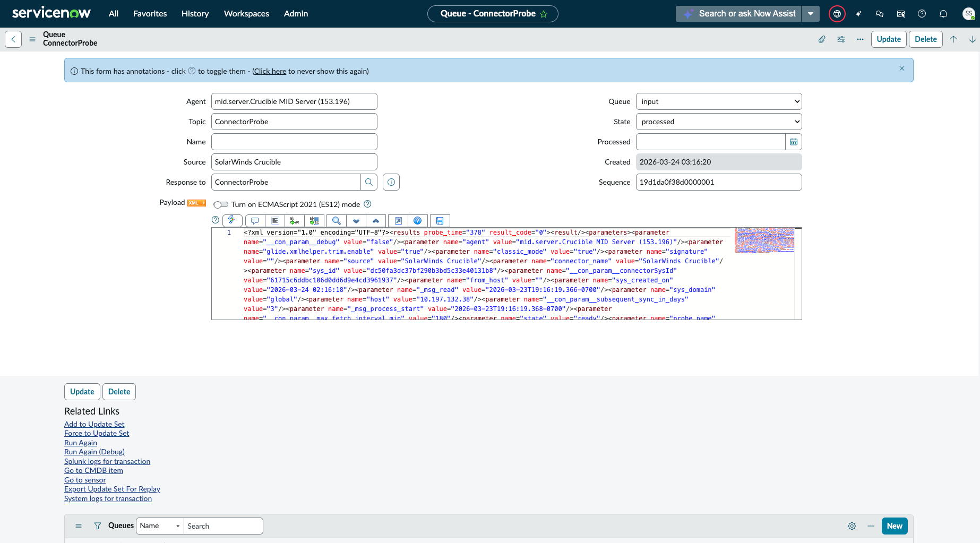980x543 pixels.
Task: Toggle syntax highlighting in payload editor
Action: click(x=232, y=220)
